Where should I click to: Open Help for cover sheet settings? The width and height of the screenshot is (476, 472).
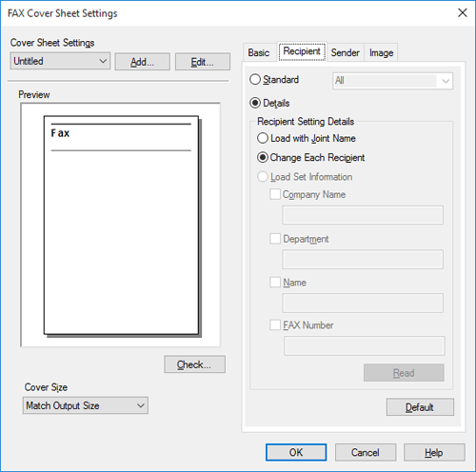pyautogui.click(x=434, y=452)
